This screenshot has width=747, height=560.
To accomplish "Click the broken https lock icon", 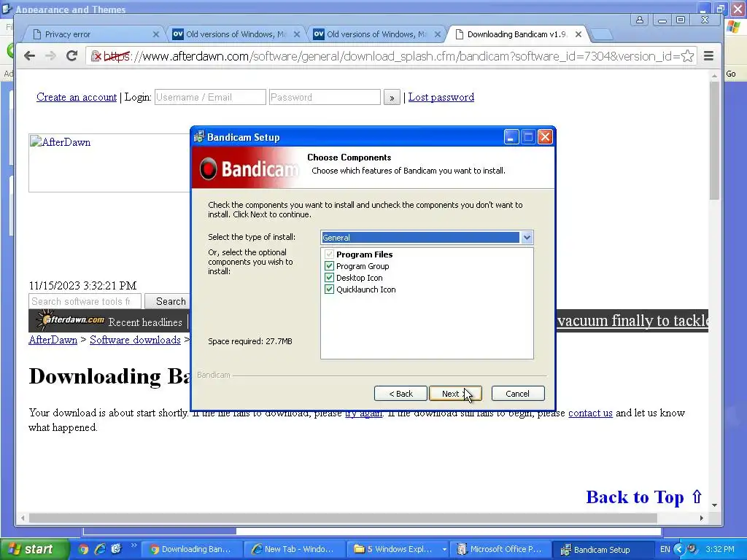I will 96,56.
